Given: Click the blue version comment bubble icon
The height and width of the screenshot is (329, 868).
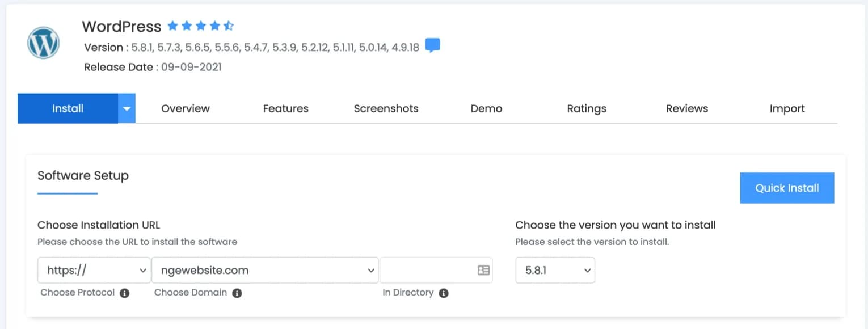Looking at the screenshot, I should pyautogui.click(x=433, y=46).
